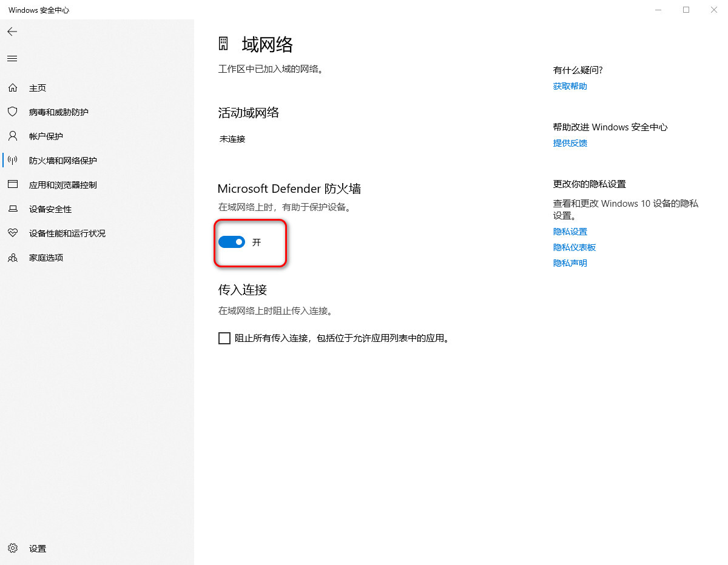This screenshot has width=728, height=565.
Task: Check the 阻止所有传入连接 checkbox
Action: click(x=224, y=338)
